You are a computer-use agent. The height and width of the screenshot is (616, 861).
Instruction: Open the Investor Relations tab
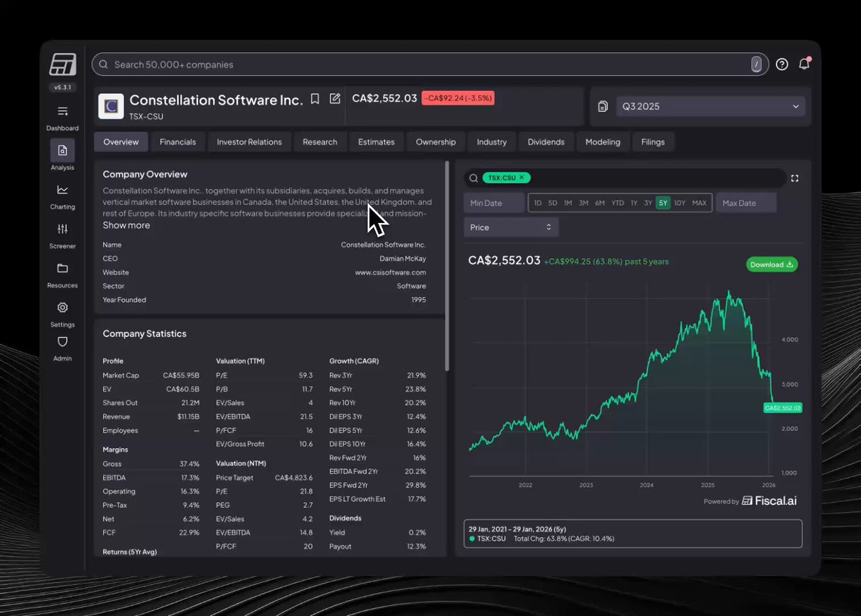coord(250,142)
